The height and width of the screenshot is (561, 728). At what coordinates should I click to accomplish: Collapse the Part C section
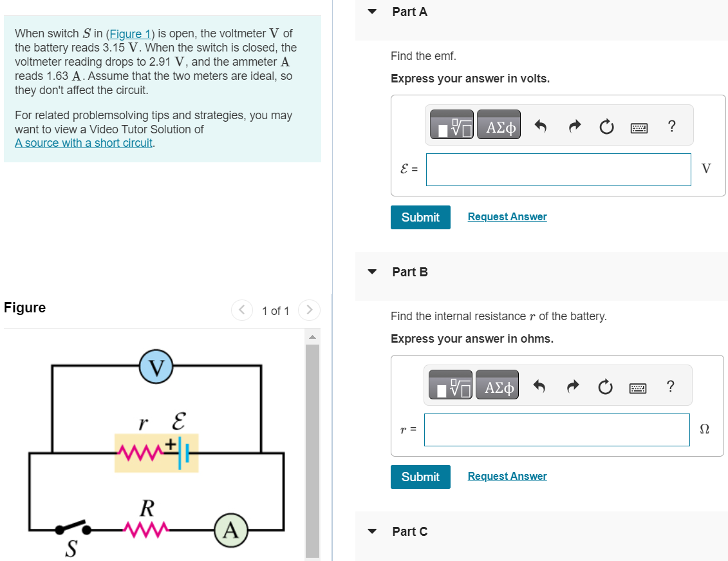tap(372, 531)
